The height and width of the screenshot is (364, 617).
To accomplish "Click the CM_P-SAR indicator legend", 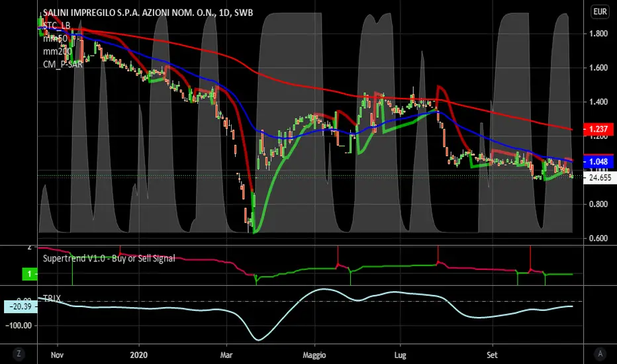I will click(63, 64).
